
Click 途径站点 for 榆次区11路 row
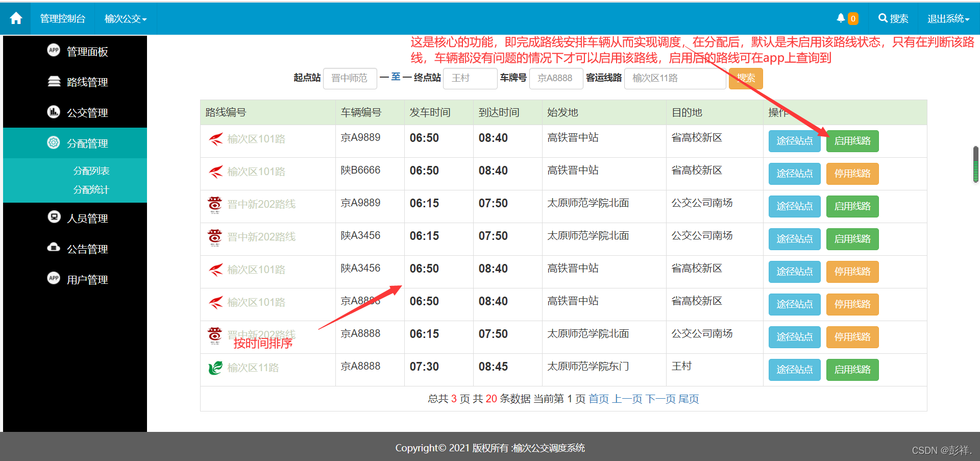(795, 370)
